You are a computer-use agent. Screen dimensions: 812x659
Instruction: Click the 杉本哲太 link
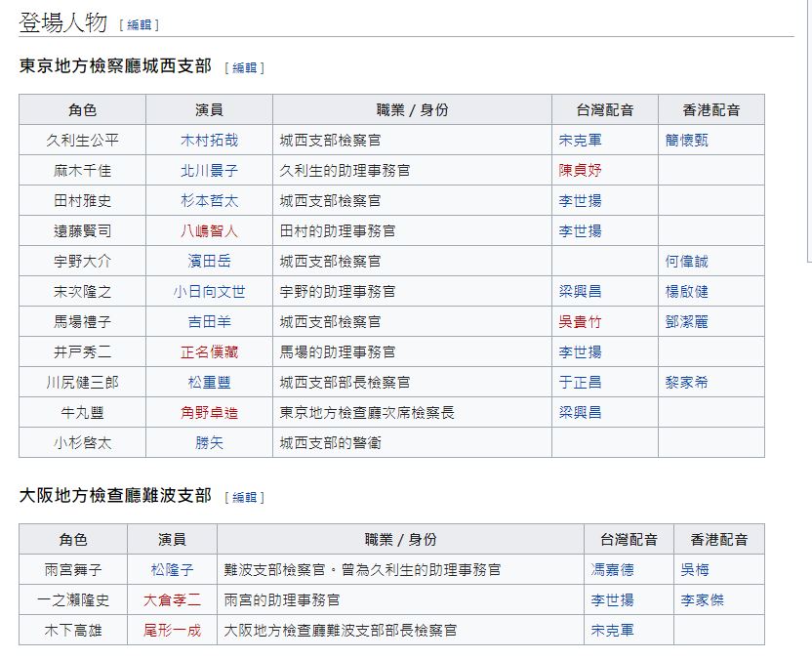click(209, 200)
